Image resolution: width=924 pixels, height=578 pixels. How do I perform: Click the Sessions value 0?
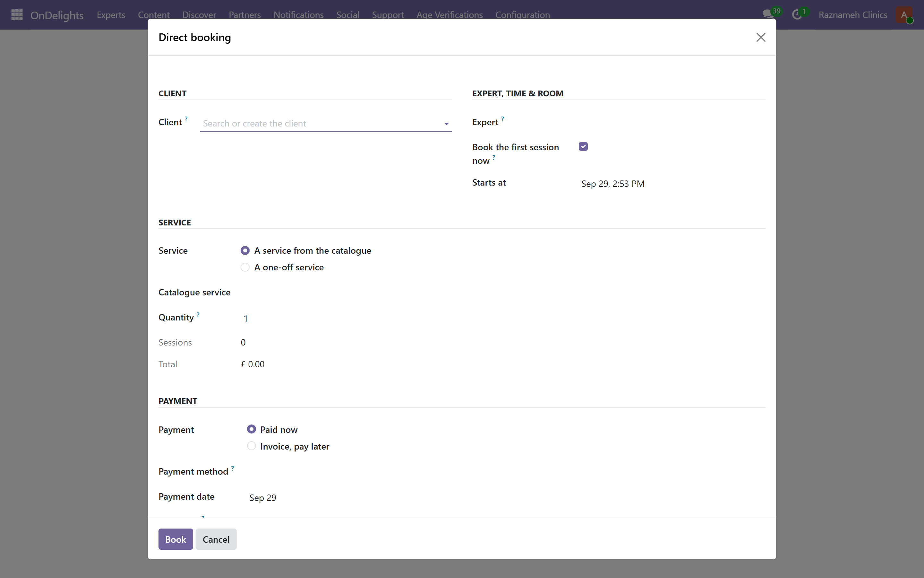[243, 342]
